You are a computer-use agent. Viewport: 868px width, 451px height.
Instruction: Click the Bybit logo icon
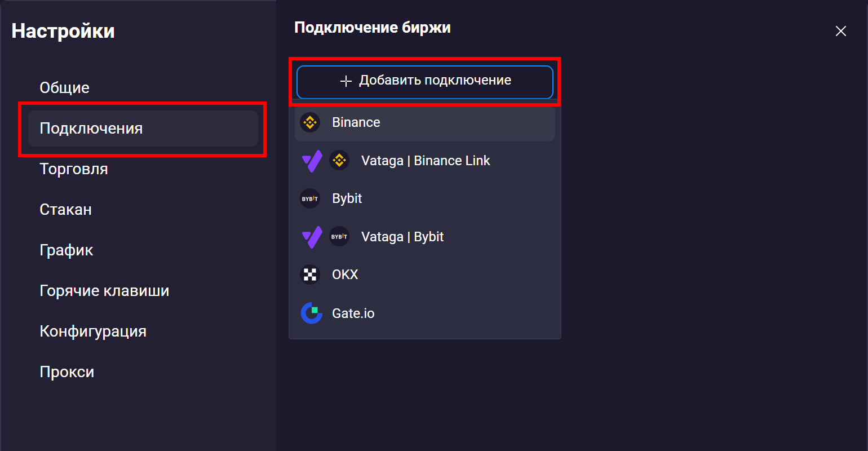pos(310,198)
